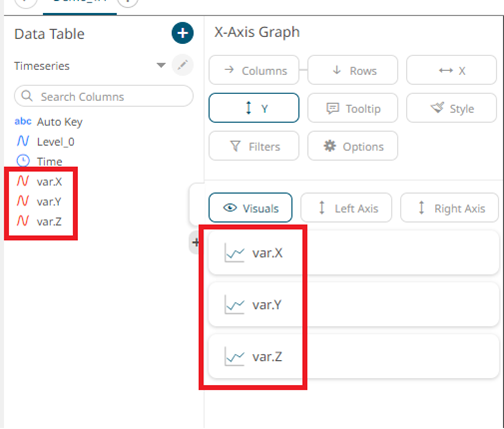
Task: Focus the Search Columns input field
Action: [x=104, y=96]
